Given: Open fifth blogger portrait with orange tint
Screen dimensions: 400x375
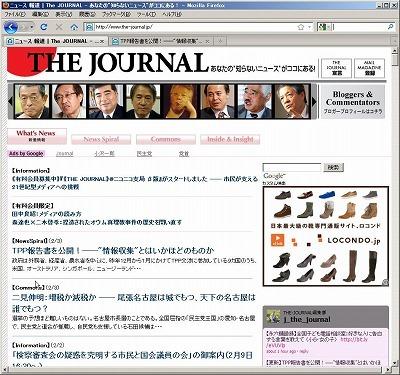Looking at the screenshot, I should click(x=180, y=101).
